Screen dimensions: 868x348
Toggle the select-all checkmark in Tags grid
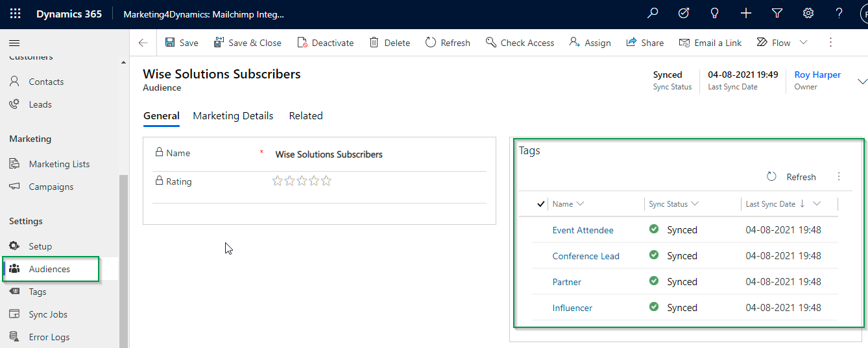coord(540,204)
